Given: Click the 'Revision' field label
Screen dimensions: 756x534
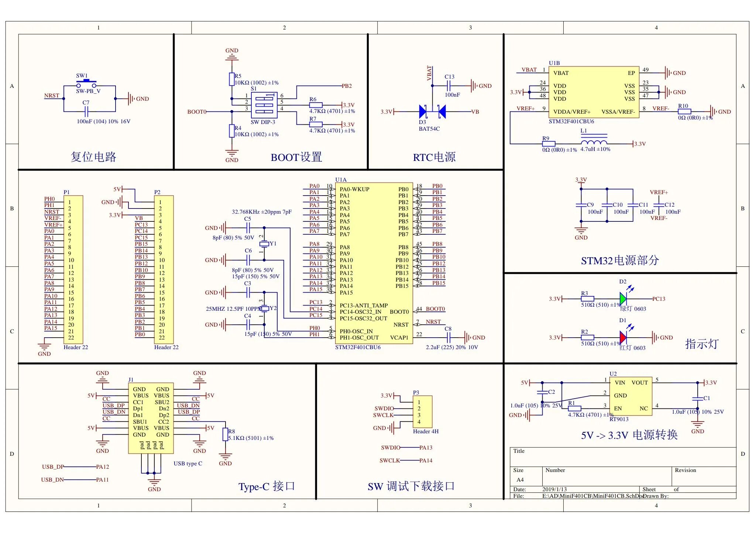Looking at the screenshot, I should click(685, 470).
